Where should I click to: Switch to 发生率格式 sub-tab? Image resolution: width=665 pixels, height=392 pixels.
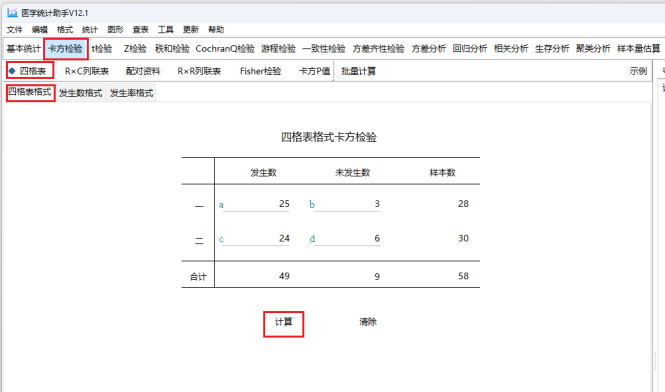click(x=131, y=93)
